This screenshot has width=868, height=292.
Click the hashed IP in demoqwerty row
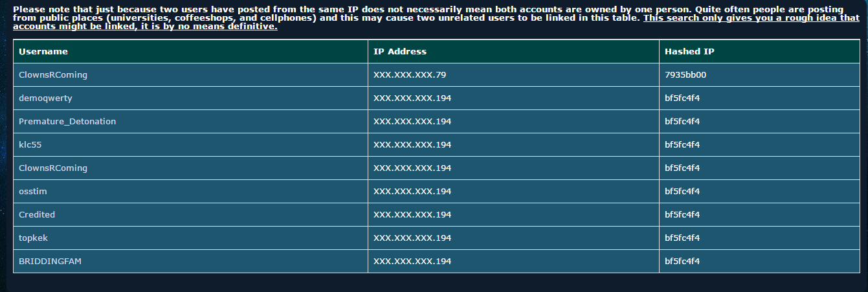tap(682, 98)
